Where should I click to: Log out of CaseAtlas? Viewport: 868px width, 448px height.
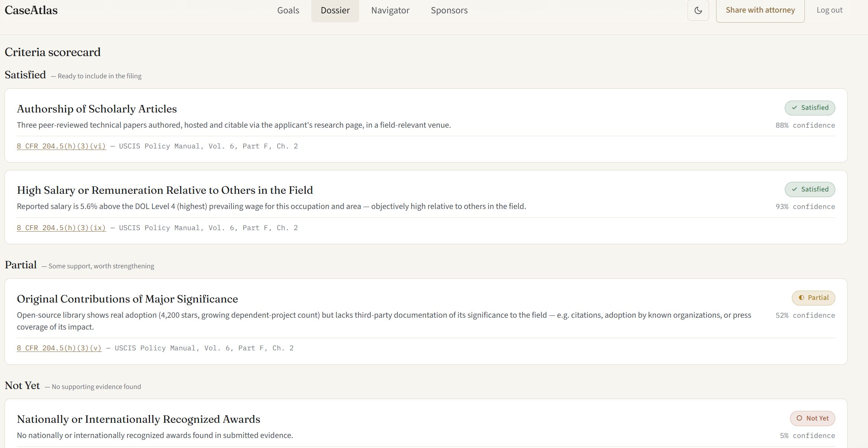point(829,10)
